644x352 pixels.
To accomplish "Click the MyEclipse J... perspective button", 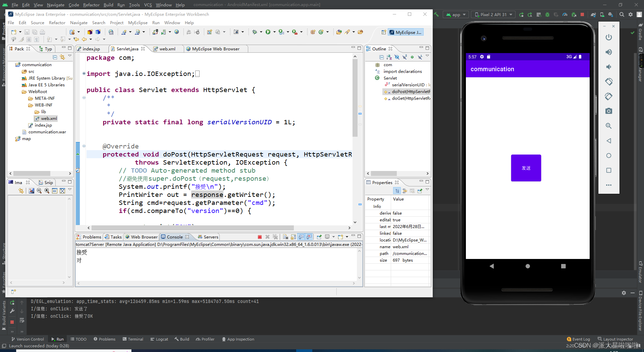I will pyautogui.click(x=406, y=32).
